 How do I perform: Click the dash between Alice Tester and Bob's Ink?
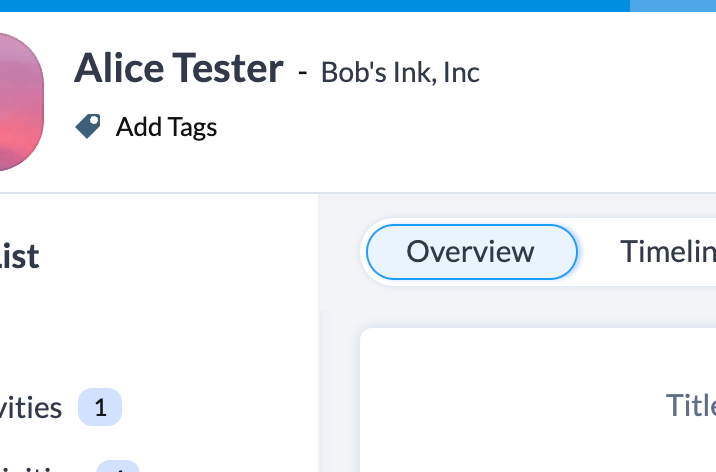click(x=302, y=72)
